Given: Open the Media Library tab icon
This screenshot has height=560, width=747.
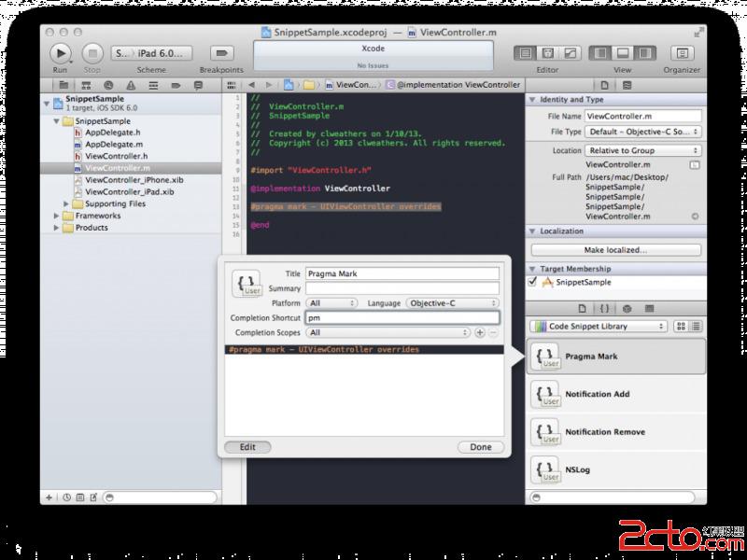Looking at the screenshot, I should tap(649, 308).
